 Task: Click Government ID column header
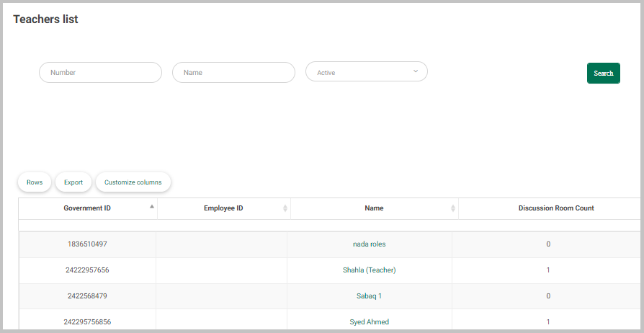(87, 208)
